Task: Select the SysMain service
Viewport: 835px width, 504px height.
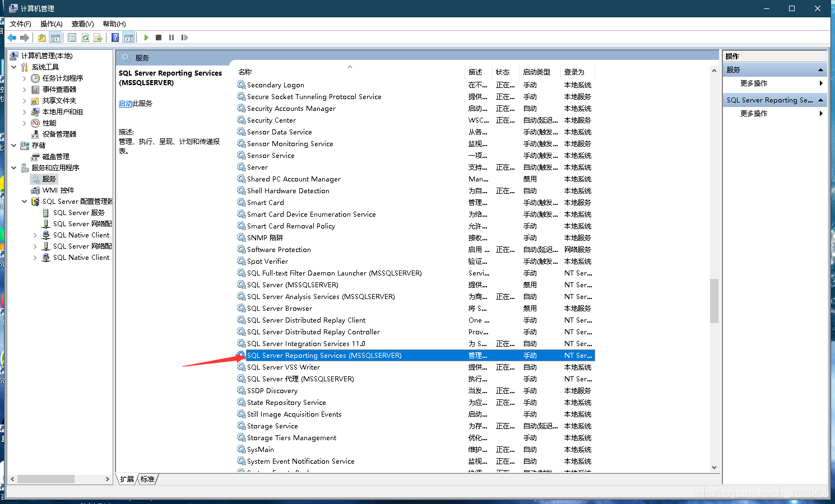Action: 261,450
